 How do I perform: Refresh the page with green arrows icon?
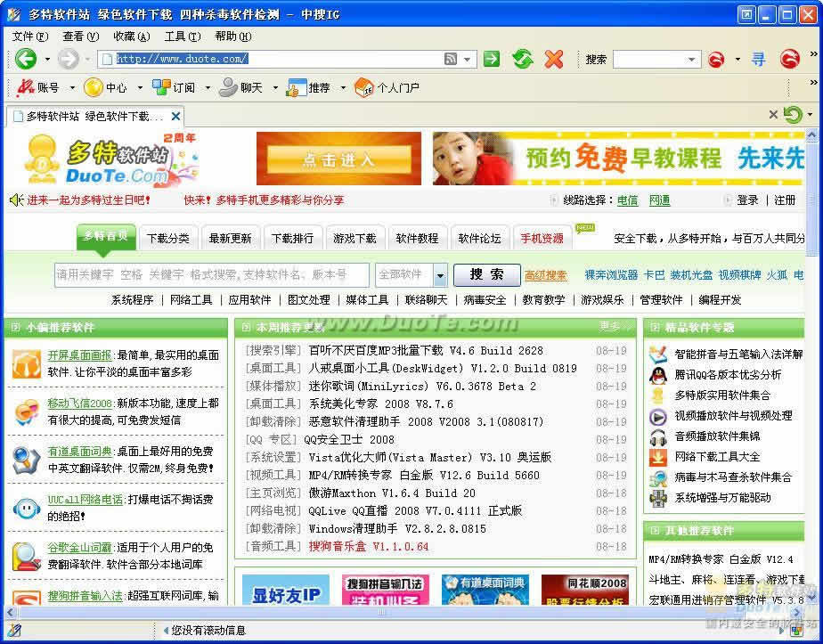[x=523, y=59]
